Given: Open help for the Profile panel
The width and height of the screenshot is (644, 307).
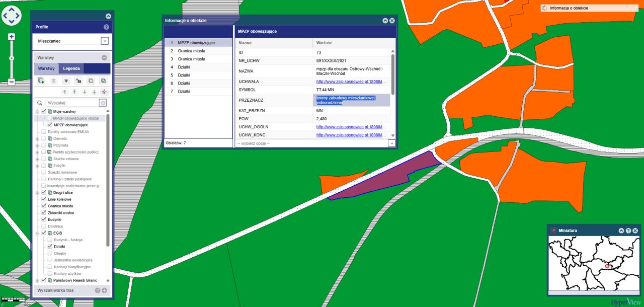Looking at the screenshot, I should click(x=106, y=27).
